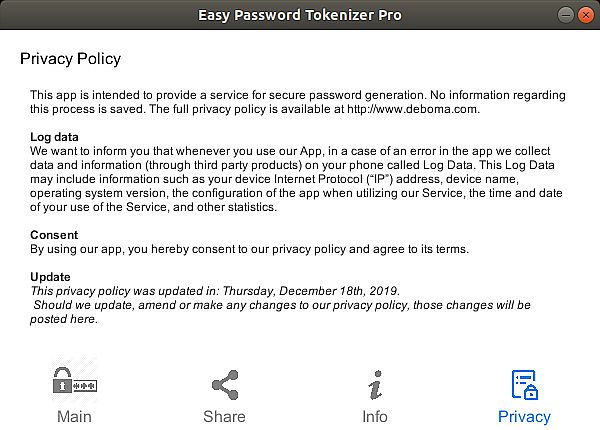Select the Privacy tab label

(x=524, y=416)
